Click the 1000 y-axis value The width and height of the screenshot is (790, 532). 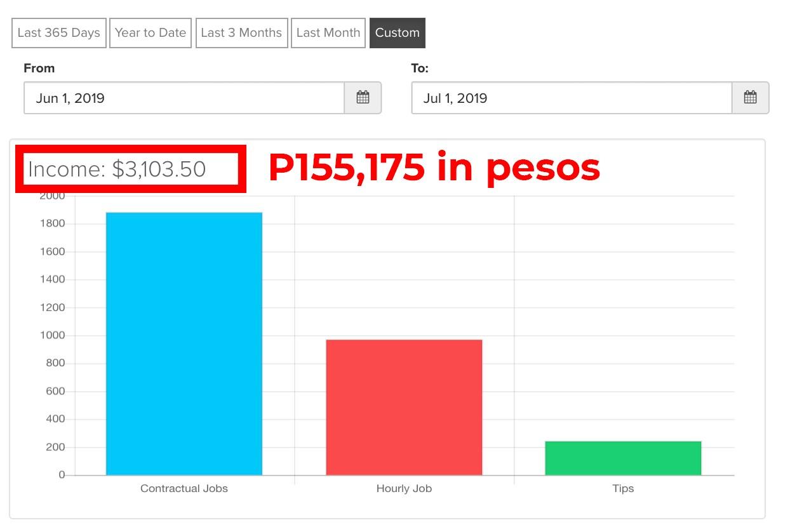click(x=53, y=335)
